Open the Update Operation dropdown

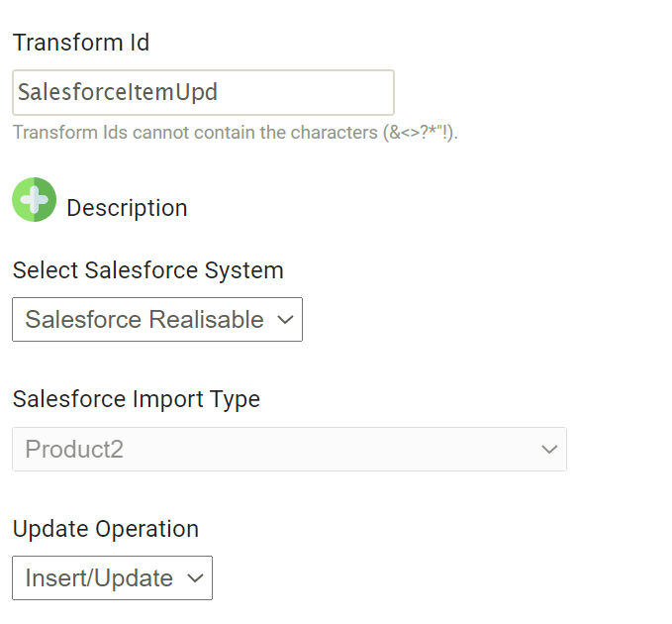click(x=112, y=578)
